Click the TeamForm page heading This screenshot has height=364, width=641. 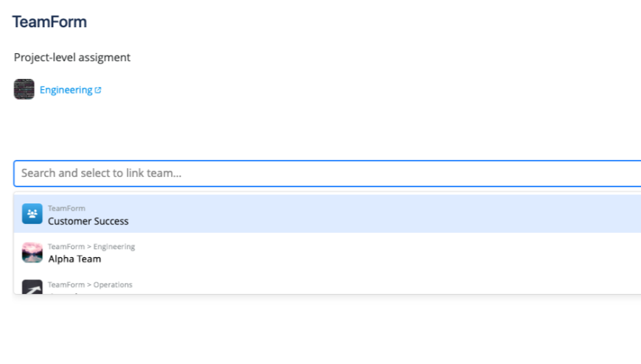[49, 22]
